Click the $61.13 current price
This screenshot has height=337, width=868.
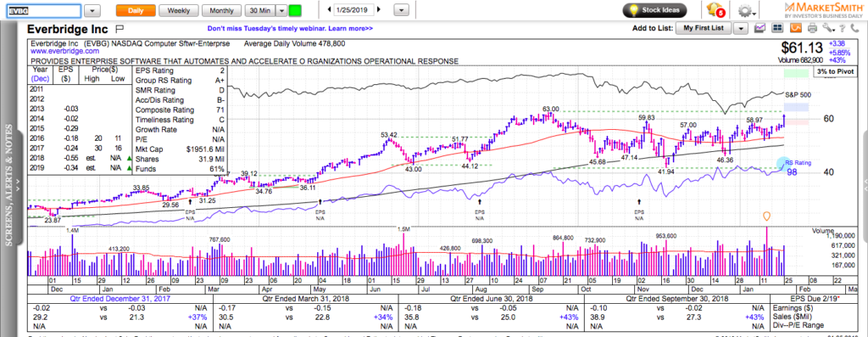coord(803,48)
